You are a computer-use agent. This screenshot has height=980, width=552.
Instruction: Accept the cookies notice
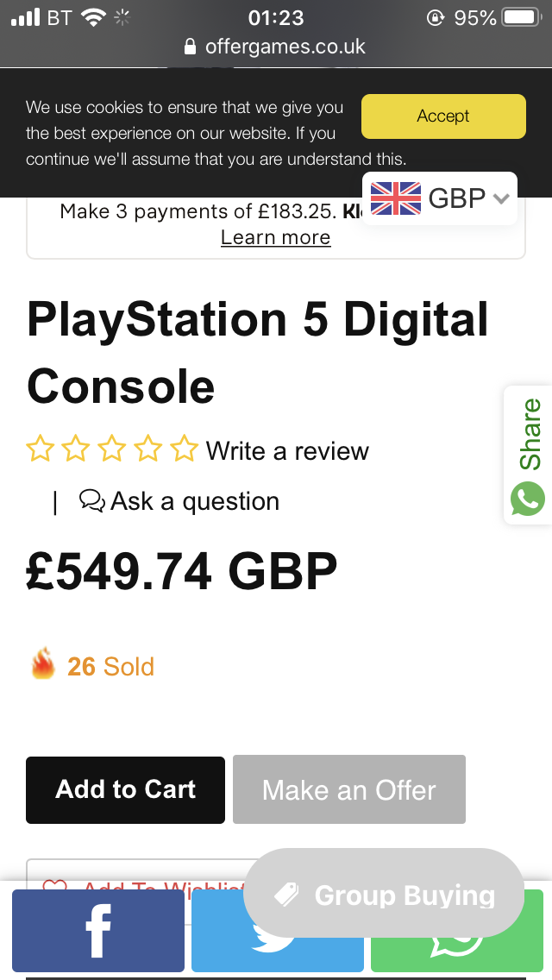pyautogui.click(x=443, y=116)
